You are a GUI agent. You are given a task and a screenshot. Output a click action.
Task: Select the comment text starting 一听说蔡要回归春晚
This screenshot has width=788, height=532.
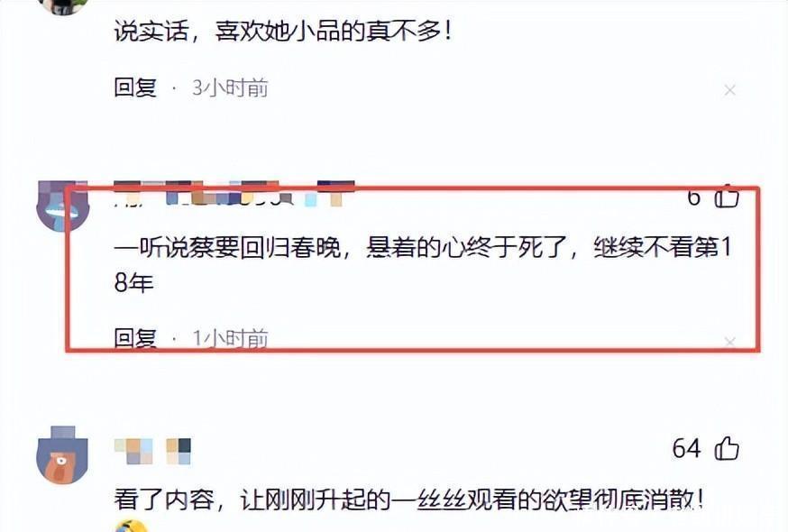423,264
